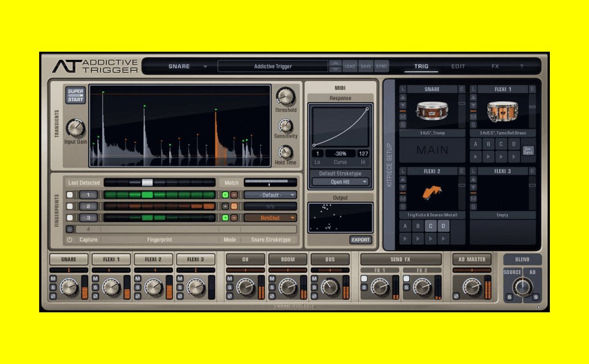Click the Threshold knob
Image resolution: width=589 pixels, height=364 pixels.
pyautogui.click(x=285, y=97)
